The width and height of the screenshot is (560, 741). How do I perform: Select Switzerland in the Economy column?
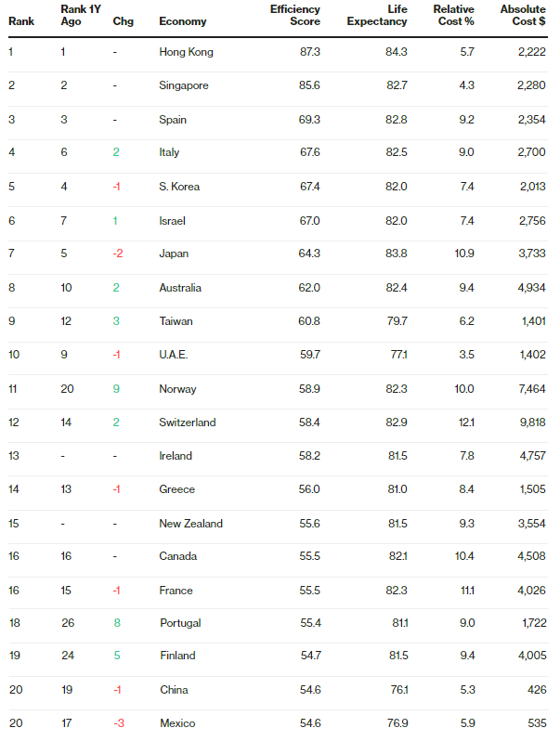click(188, 422)
